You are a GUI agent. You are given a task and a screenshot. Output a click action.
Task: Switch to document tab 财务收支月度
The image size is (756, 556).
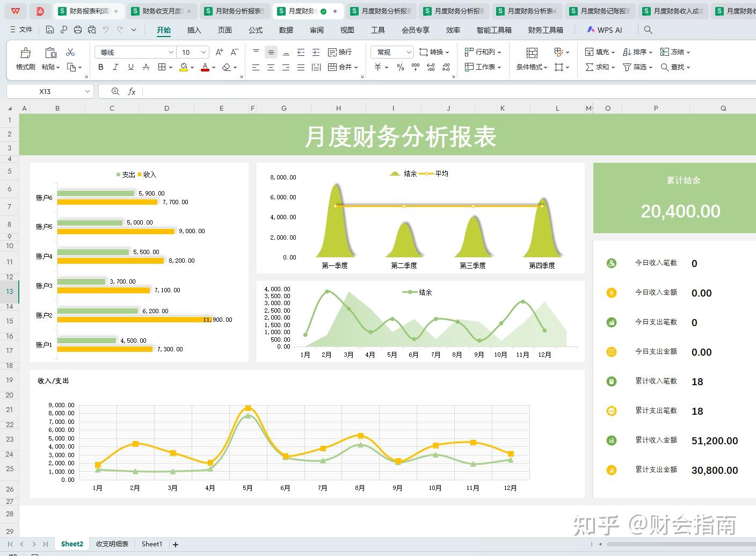[x=162, y=11]
